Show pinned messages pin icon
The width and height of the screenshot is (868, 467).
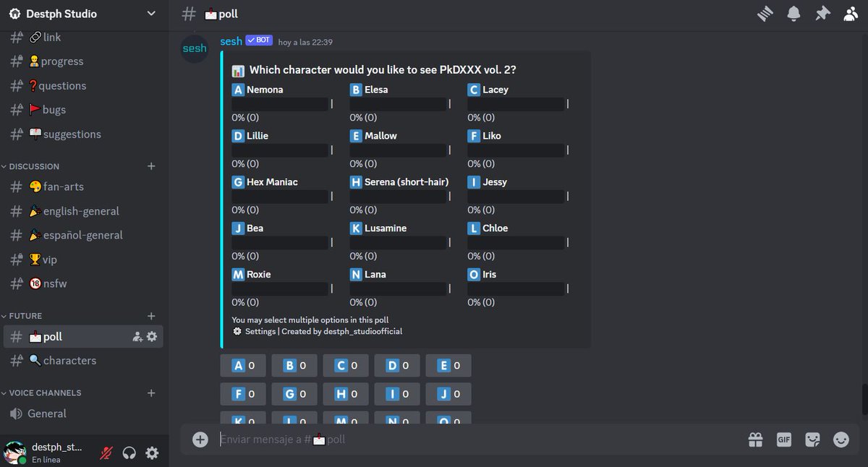pos(822,14)
